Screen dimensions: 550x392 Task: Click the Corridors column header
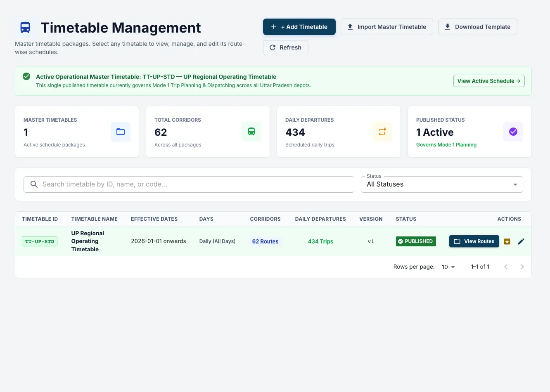tap(266, 219)
